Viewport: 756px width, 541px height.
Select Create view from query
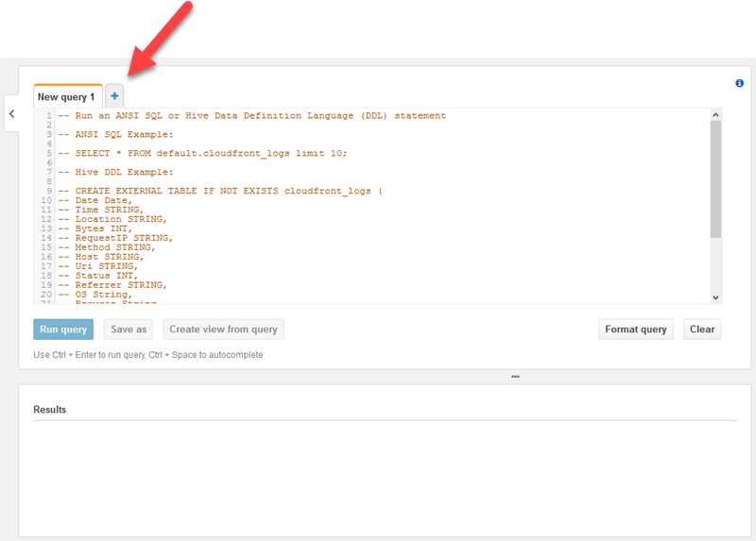pyautogui.click(x=223, y=330)
